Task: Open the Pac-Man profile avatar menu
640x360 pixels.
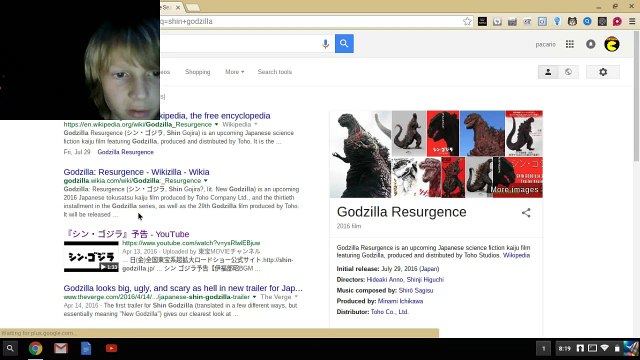Action: [x=611, y=44]
